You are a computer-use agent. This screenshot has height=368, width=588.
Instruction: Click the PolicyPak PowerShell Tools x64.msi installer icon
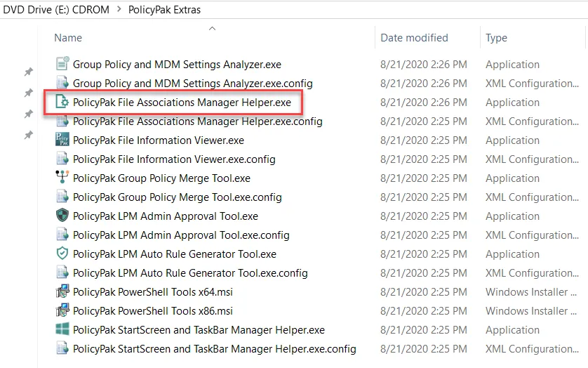[x=62, y=291]
